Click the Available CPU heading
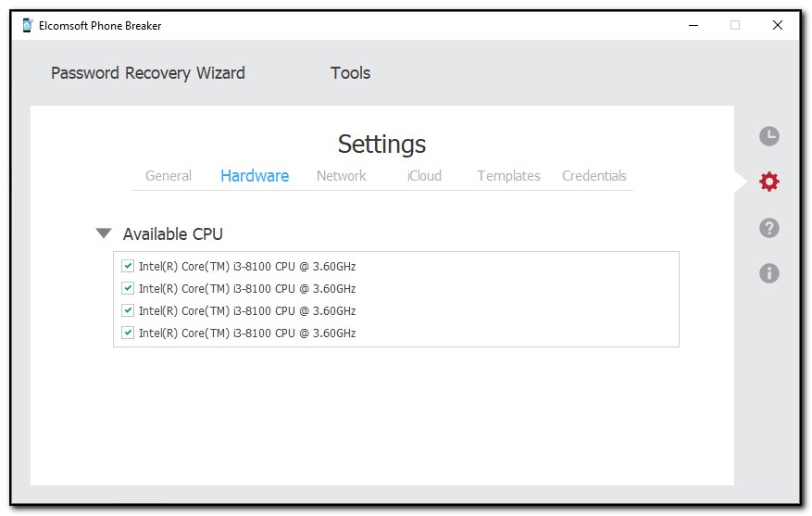 coord(173,234)
